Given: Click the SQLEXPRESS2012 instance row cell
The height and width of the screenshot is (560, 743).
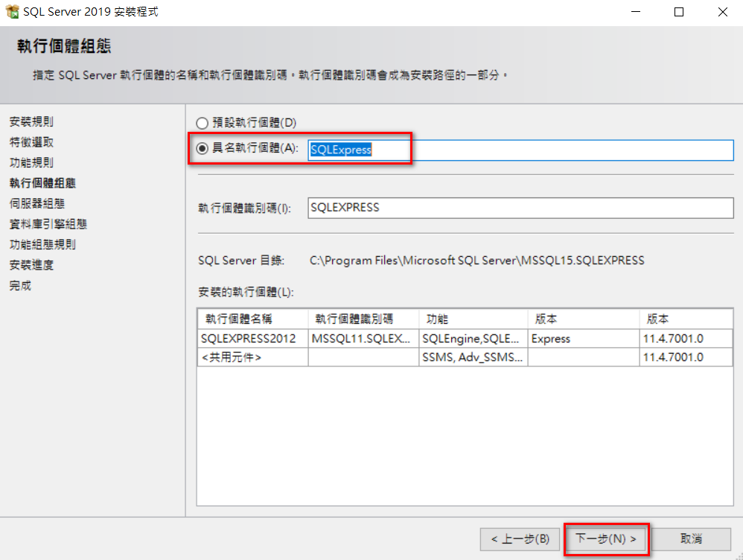Looking at the screenshot, I should pos(253,339).
